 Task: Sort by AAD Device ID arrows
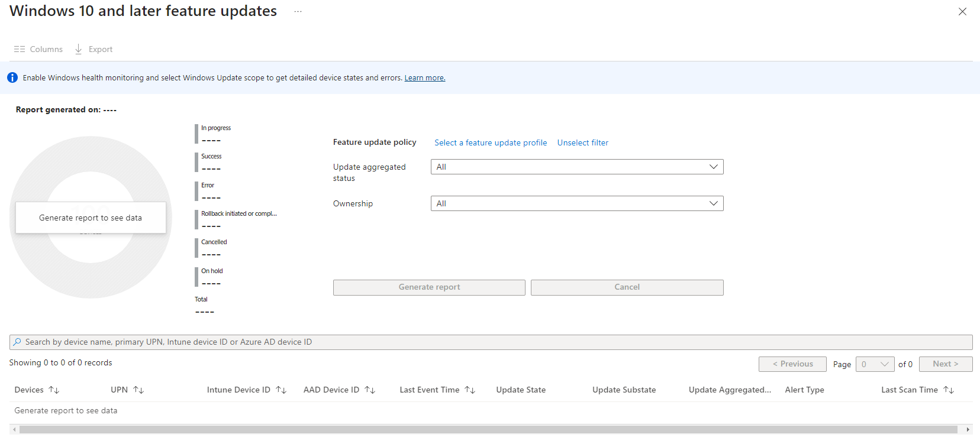point(370,390)
